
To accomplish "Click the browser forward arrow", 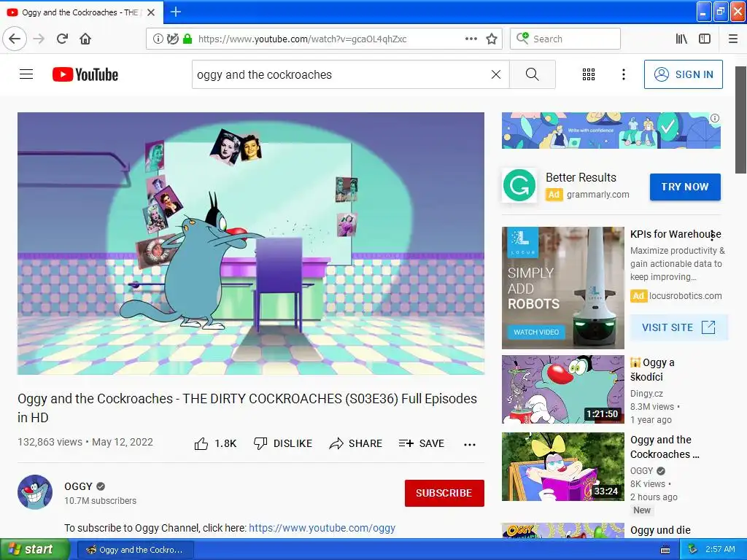I will click(x=39, y=39).
